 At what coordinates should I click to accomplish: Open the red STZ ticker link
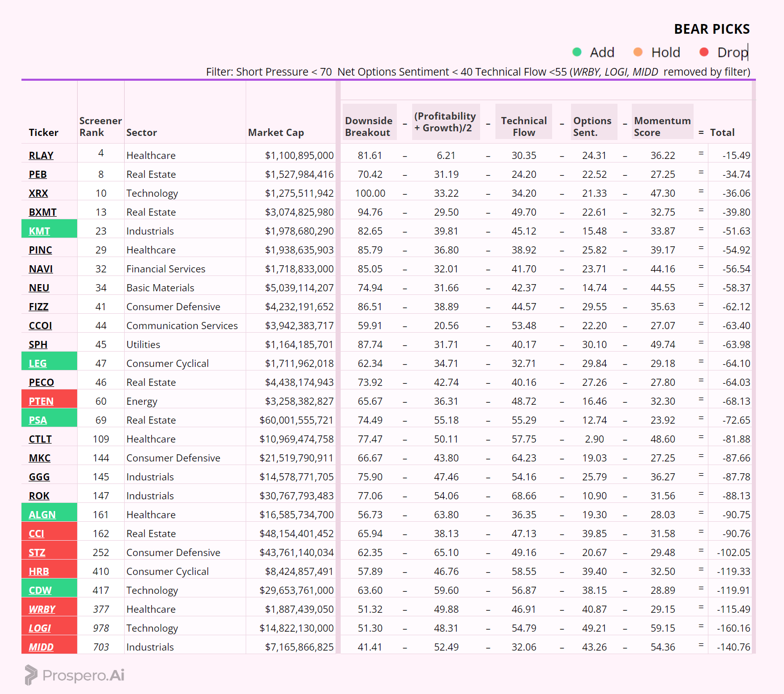click(37, 552)
